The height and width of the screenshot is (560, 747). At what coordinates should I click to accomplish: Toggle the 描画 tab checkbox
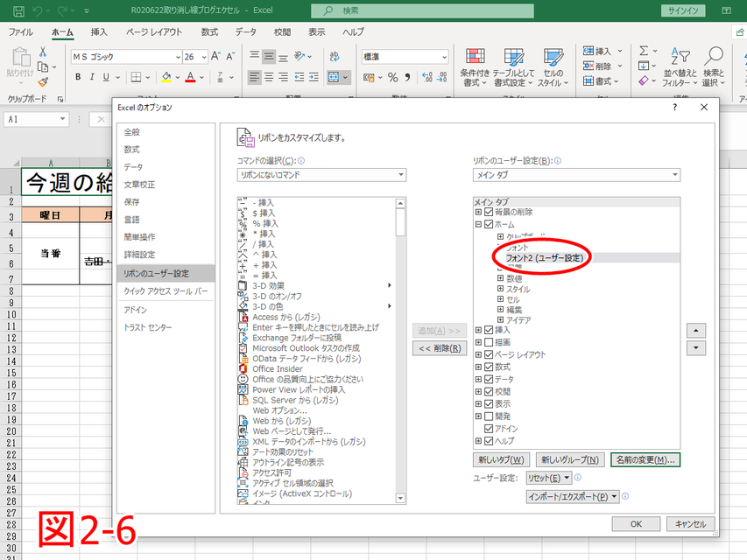click(489, 342)
